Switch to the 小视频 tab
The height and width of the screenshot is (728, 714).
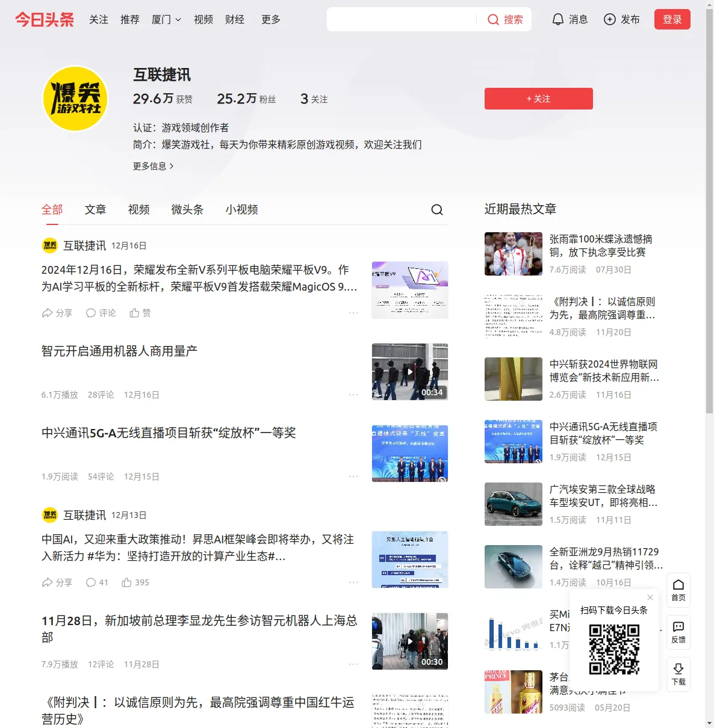[x=242, y=209]
